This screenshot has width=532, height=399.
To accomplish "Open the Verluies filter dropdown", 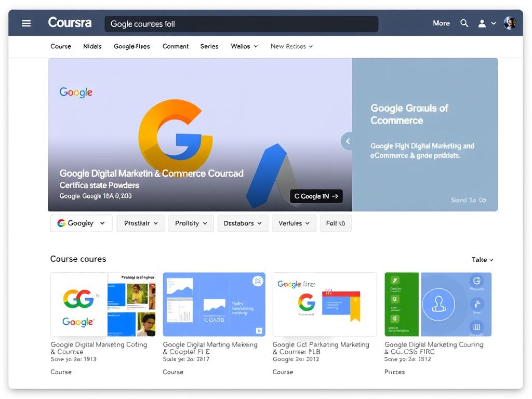I will pos(294,223).
